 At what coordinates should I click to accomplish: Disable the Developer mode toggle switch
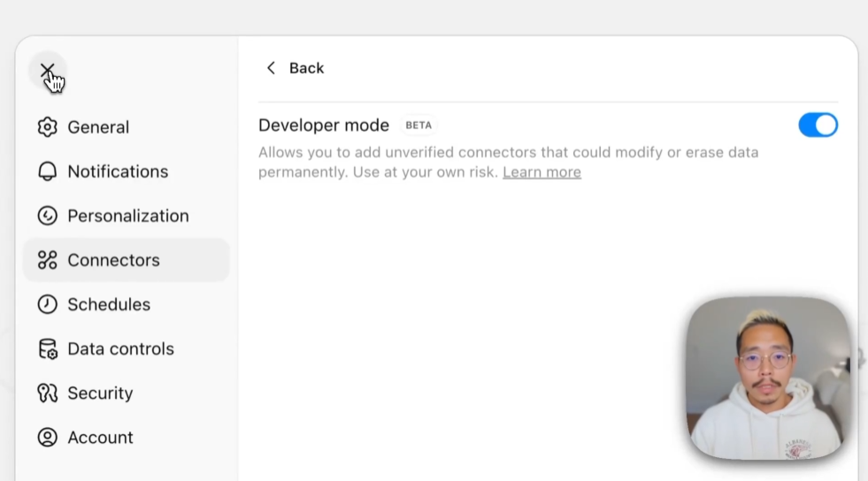tap(818, 126)
